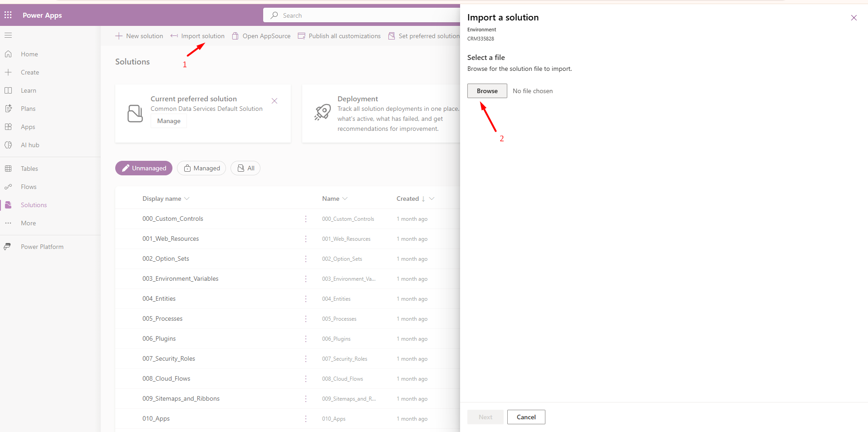
Task: Go to Flows in the sidebar
Action: pyautogui.click(x=29, y=187)
